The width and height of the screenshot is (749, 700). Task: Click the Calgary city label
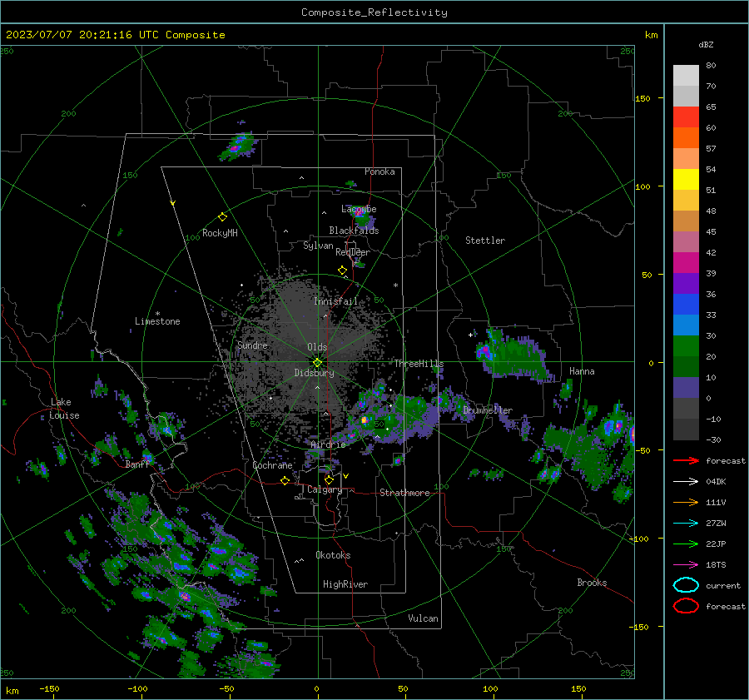pyautogui.click(x=325, y=489)
